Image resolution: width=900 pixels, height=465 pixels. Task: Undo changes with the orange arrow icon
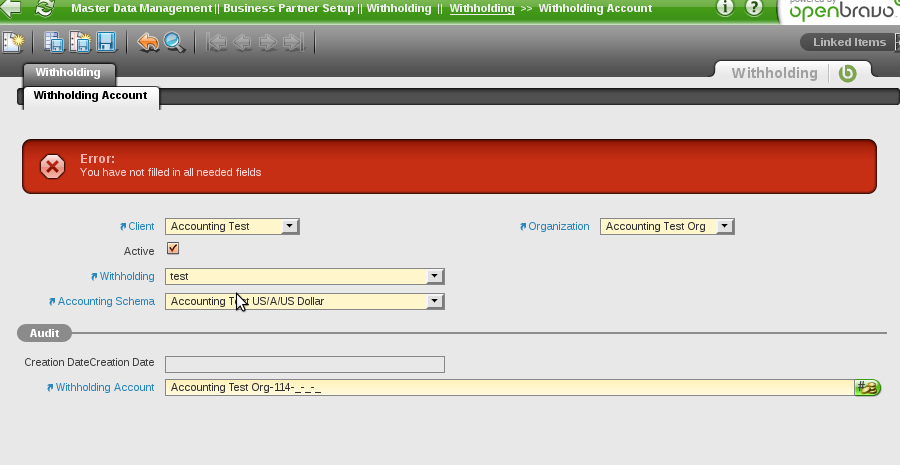tap(148, 42)
